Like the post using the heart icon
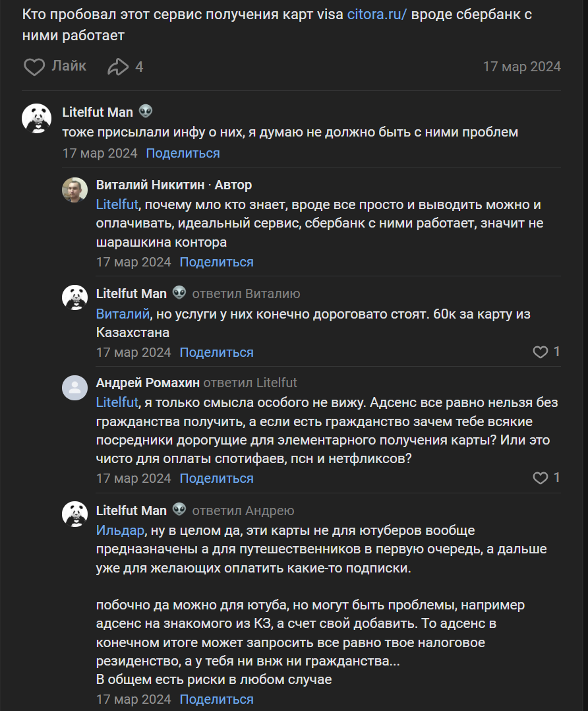The image size is (588, 711). click(x=34, y=66)
